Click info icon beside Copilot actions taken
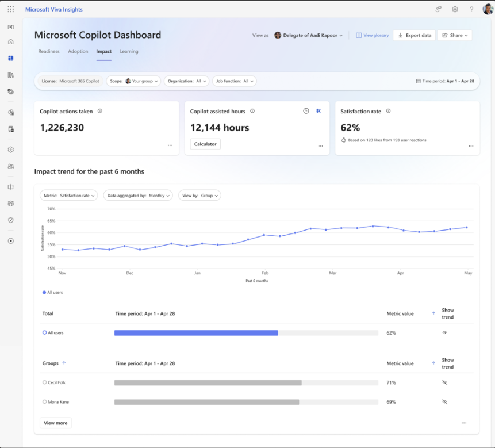Viewport: 495px width, 448px height. coord(100,111)
